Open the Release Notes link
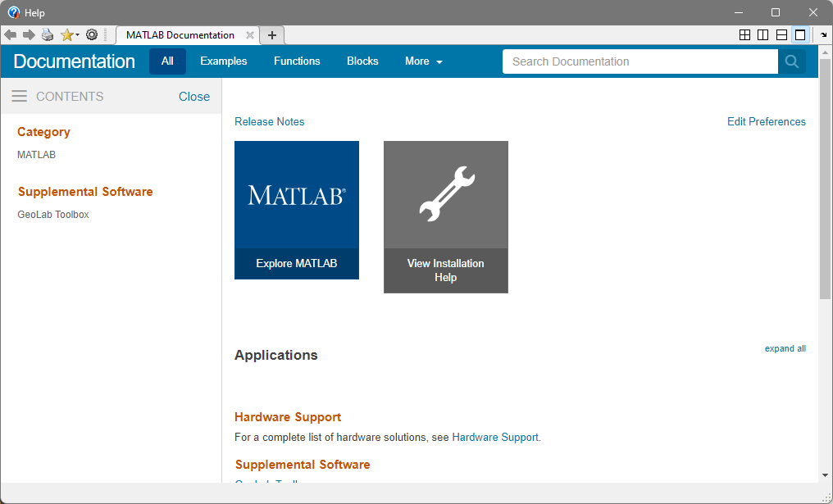 point(270,121)
